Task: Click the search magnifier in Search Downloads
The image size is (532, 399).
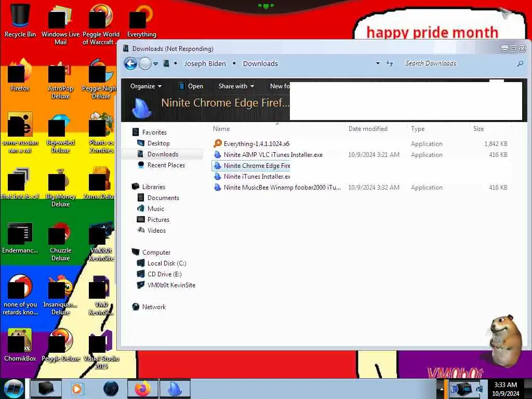Action: click(520, 63)
